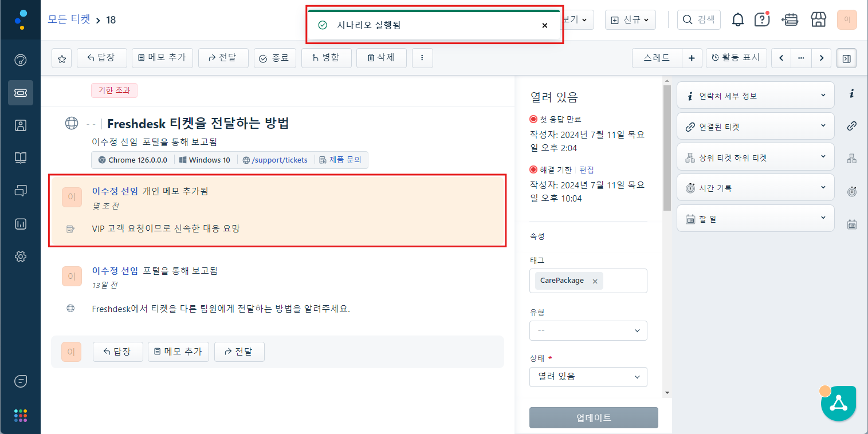Viewport: 868px width, 434px height.
Task: Go to 모든 티켓 breadcrumb link
Action: (69, 19)
